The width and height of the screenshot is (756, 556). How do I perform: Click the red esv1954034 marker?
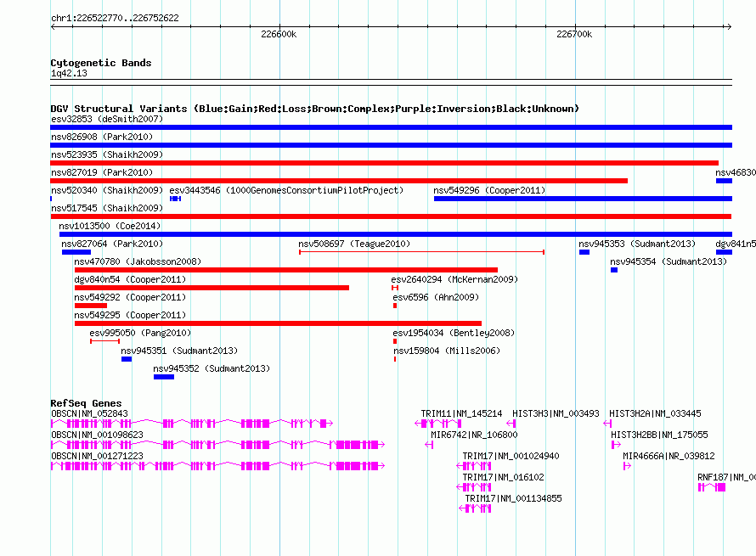(x=395, y=341)
